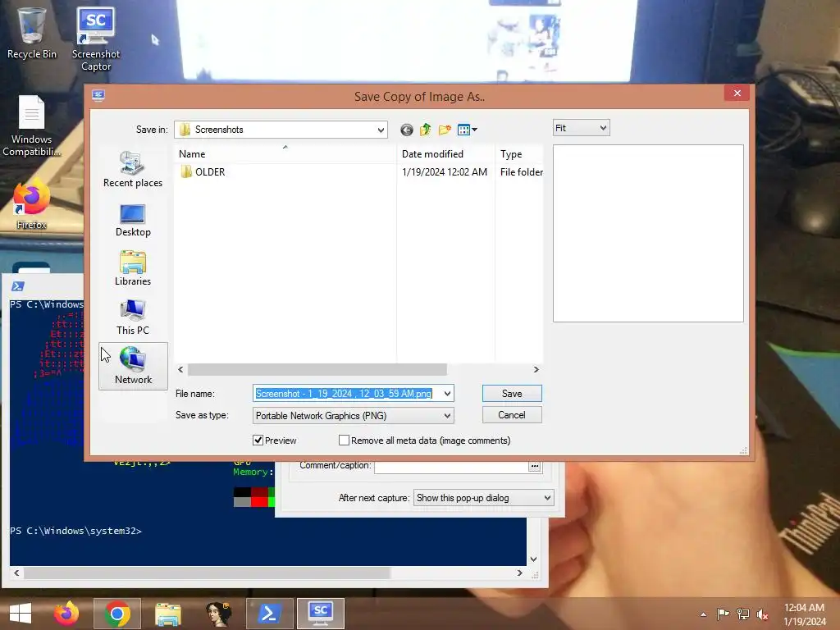Open the Save as type dropdown

[354, 416]
